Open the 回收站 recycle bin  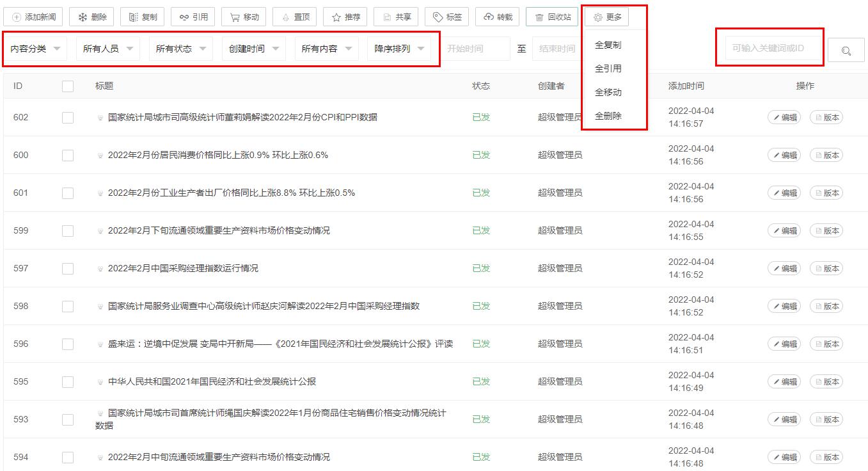551,17
